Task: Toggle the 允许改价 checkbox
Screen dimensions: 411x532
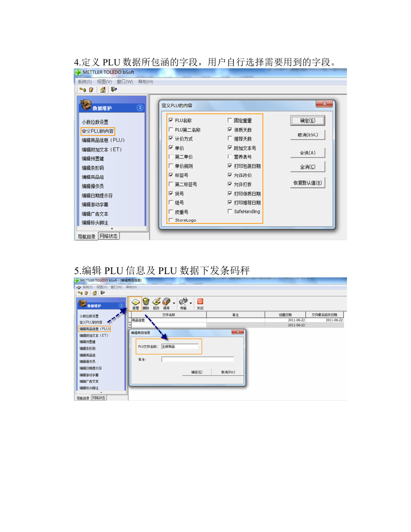Action: (230, 175)
